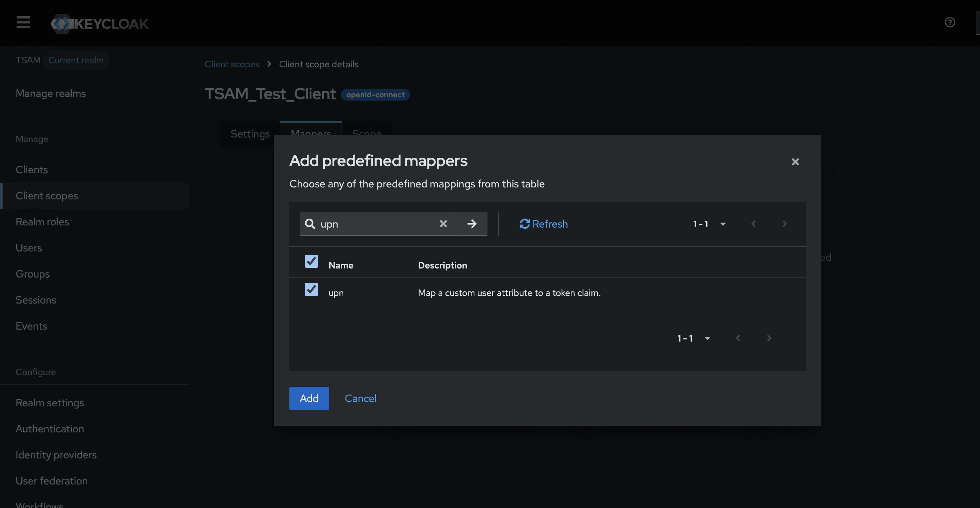Switch to the Scope tab

tap(367, 129)
